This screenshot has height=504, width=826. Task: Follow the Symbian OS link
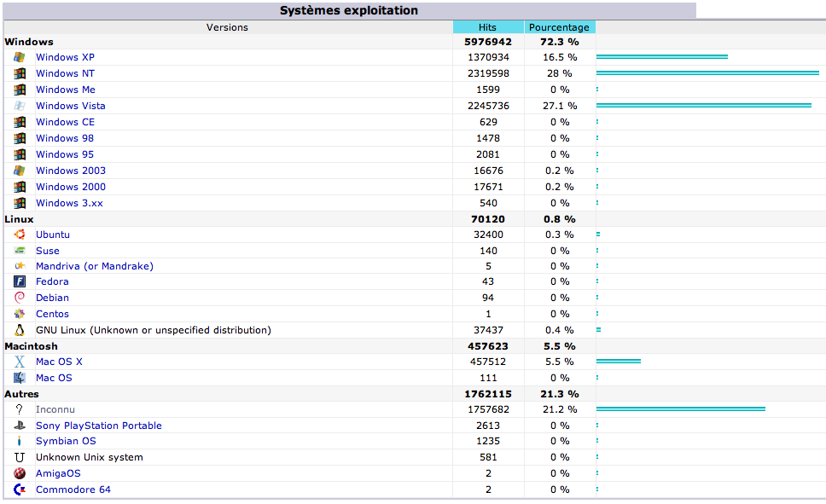66,441
